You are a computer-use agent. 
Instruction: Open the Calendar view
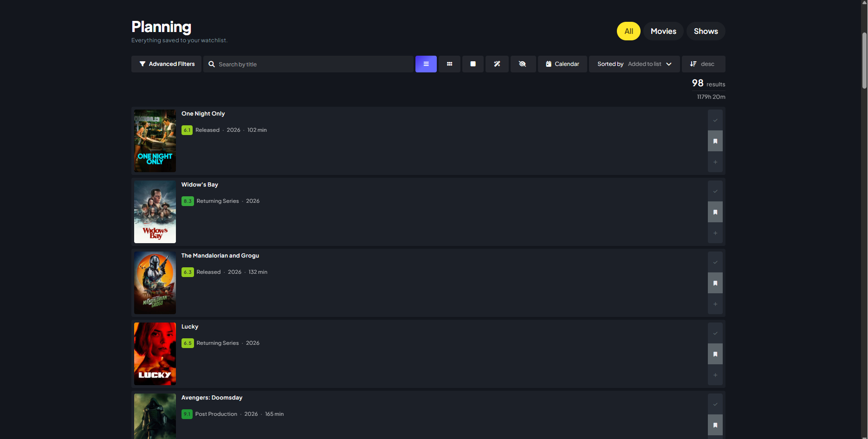563,64
